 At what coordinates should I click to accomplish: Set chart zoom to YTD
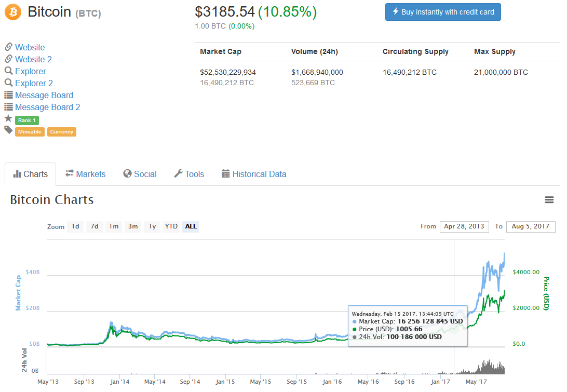[171, 226]
